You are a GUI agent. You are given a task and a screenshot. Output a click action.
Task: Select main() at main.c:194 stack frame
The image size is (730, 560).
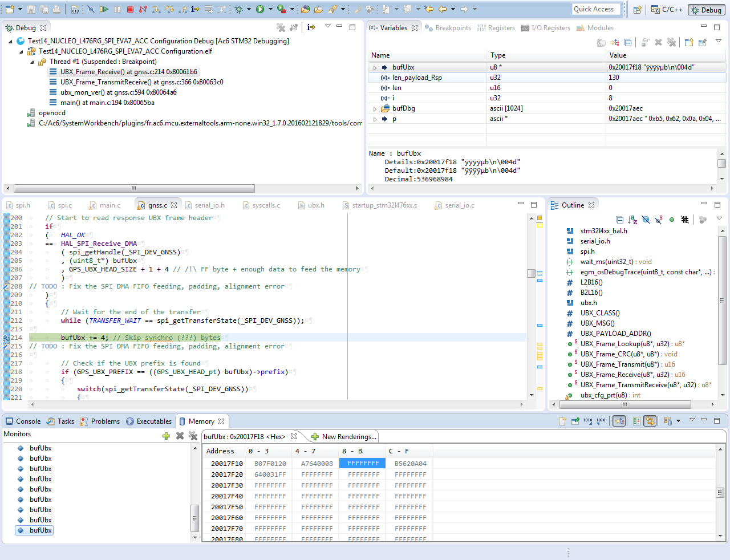(102, 103)
